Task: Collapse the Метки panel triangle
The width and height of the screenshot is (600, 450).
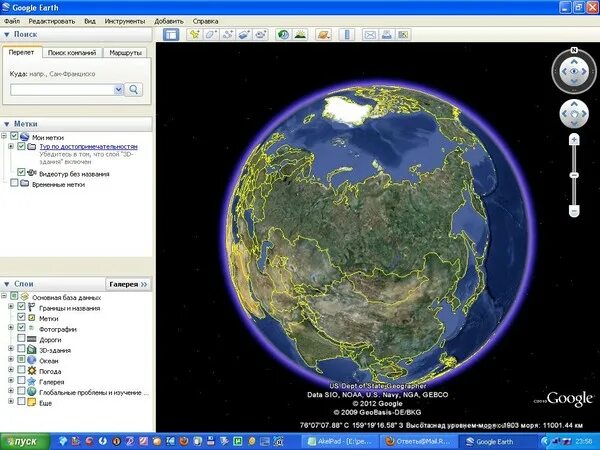Action: [7, 124]
